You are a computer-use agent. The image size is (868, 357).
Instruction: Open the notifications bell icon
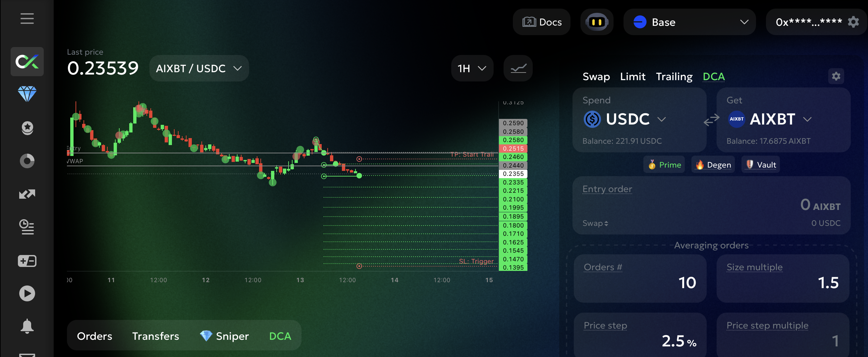pos(27,326)
